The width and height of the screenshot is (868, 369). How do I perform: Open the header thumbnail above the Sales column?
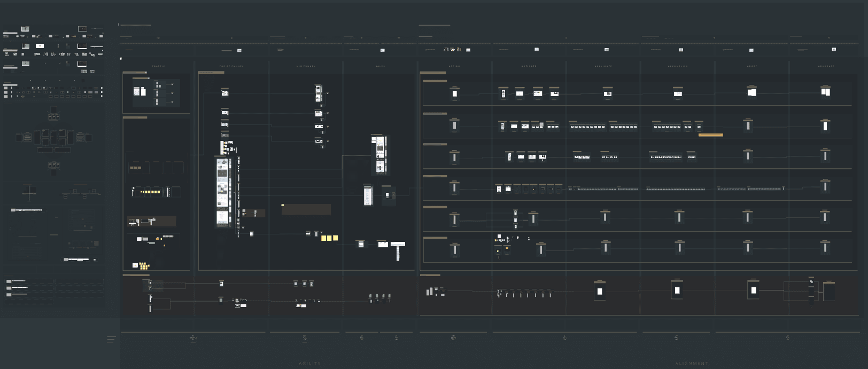(x=383, y=50)
